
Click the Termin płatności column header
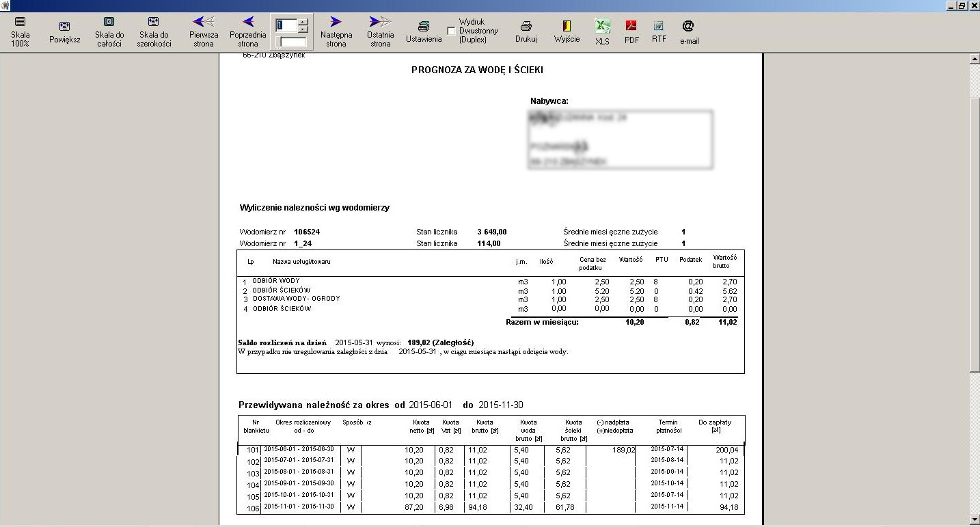[668, 427]
